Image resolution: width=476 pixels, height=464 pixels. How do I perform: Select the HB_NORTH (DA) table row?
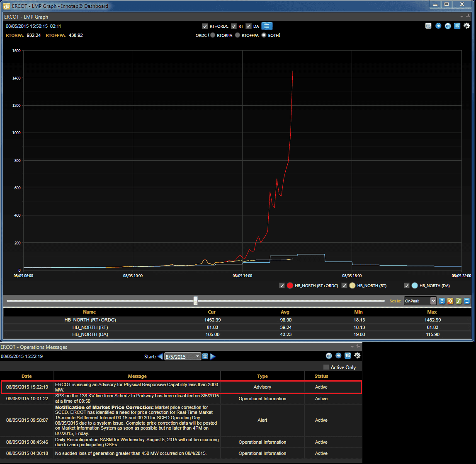[x=237, y=334]
